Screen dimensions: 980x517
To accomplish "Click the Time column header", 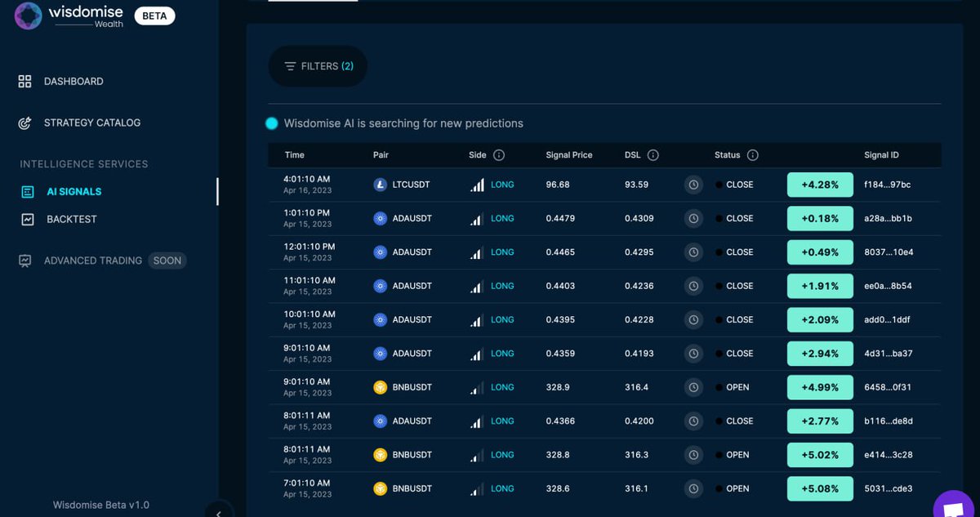I will tap(294, 155).
